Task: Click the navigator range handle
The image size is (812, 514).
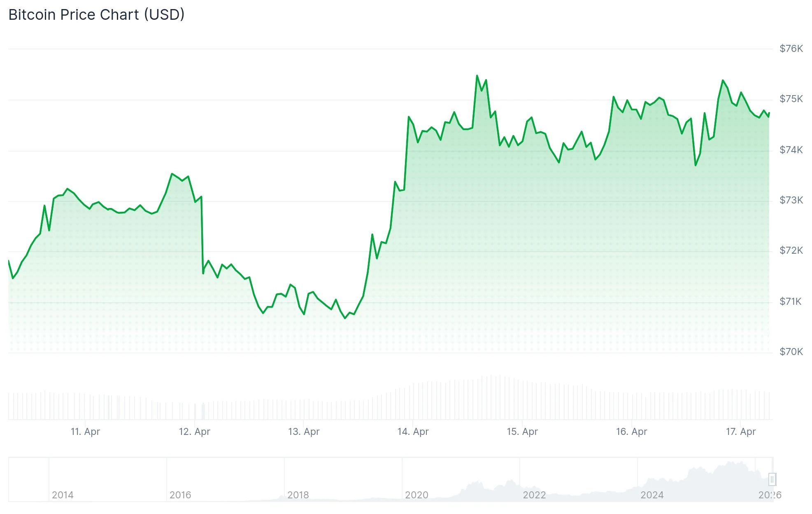Action: point(772,479)
